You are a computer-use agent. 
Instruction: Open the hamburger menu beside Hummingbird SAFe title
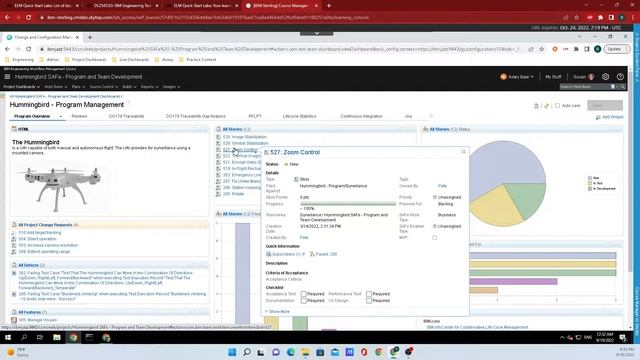click(x=7, y=77)
